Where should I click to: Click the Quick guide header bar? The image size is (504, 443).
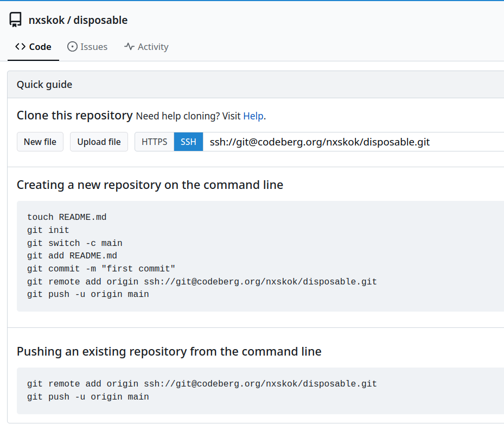click(x=255, y=85)
